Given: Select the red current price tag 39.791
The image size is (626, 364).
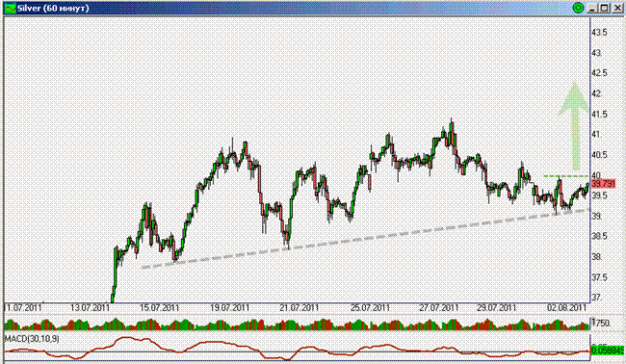Looking at the screenshot, I should [x=603, y=184].
